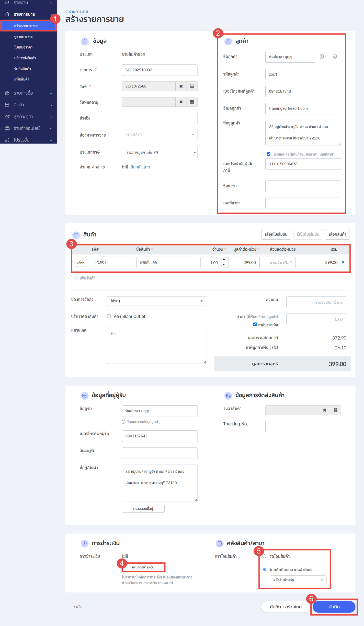The height and width of the screenshot is (626, 364).
Task: Click the customer contact book icon
Action: click(x=322, y=57)
